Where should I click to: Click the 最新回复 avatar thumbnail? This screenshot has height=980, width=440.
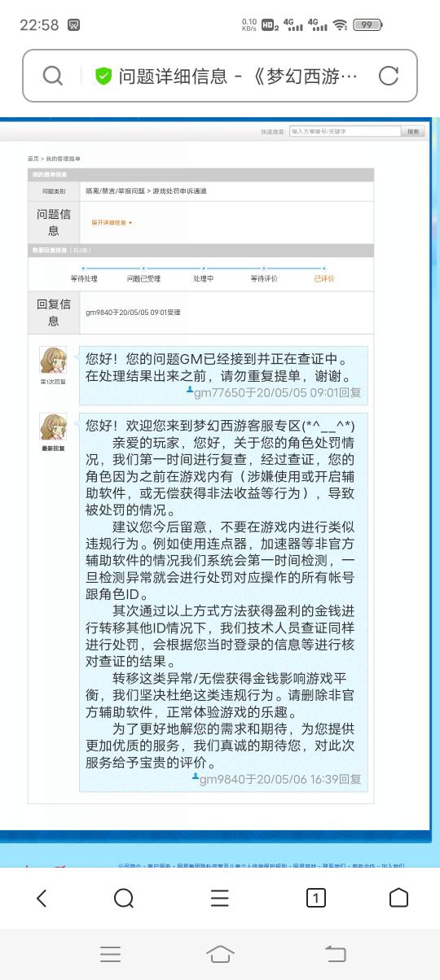pos(53,427)
